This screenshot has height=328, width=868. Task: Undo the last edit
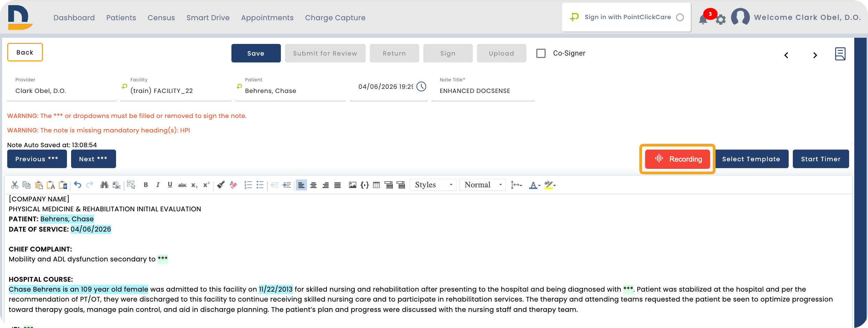pos(78,185)
